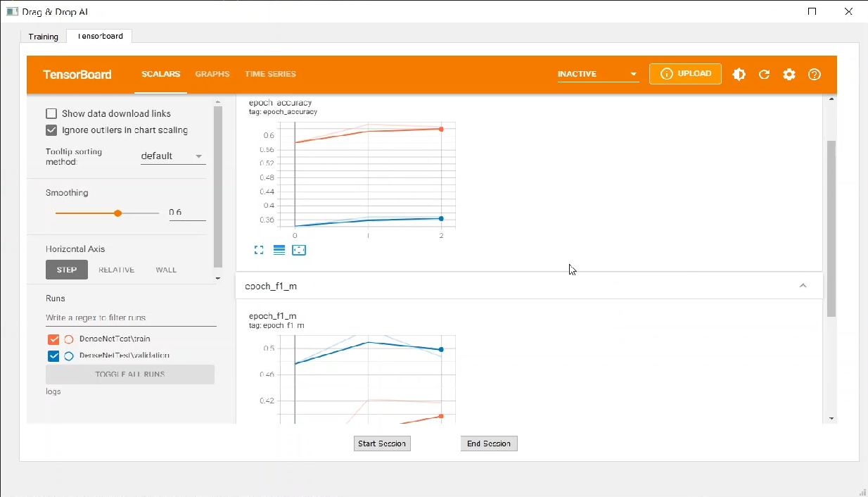Open Tooltip sorting method dropdown
Image resolution: width=868 pixels, height=497 pixels.
(x=173, y=156)
